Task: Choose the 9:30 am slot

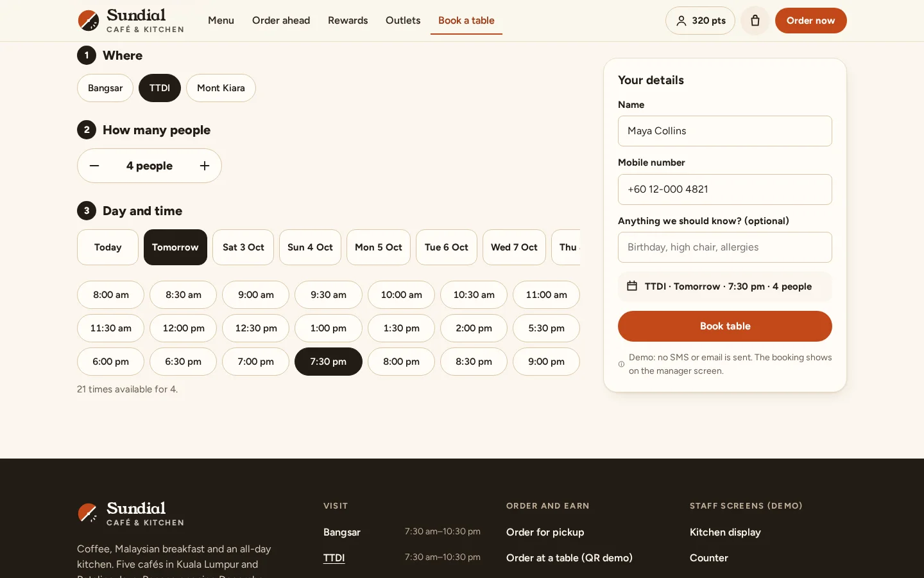Action: (x=329, y=295)
